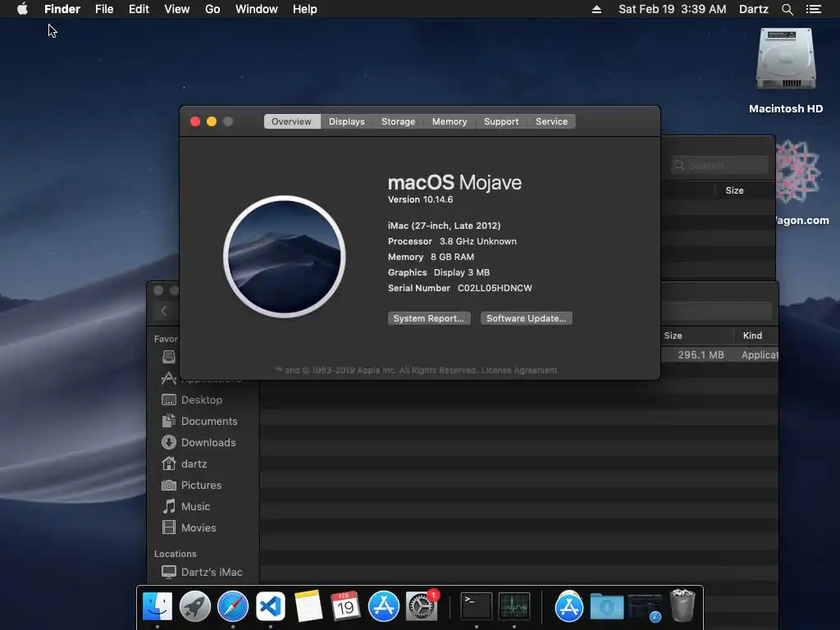Open App Store icon beside Calendar
840x630 pixels.
(384, 606)
